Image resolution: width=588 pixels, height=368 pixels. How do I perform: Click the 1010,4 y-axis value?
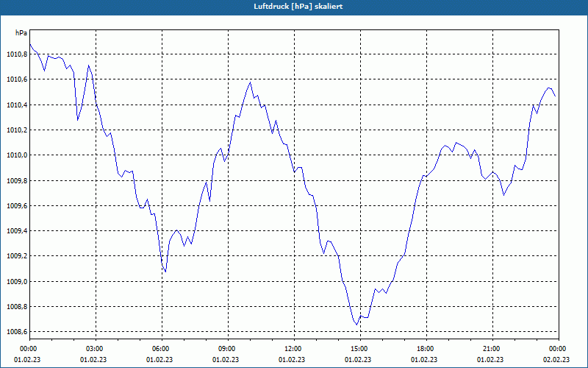(x=17, y=105)
